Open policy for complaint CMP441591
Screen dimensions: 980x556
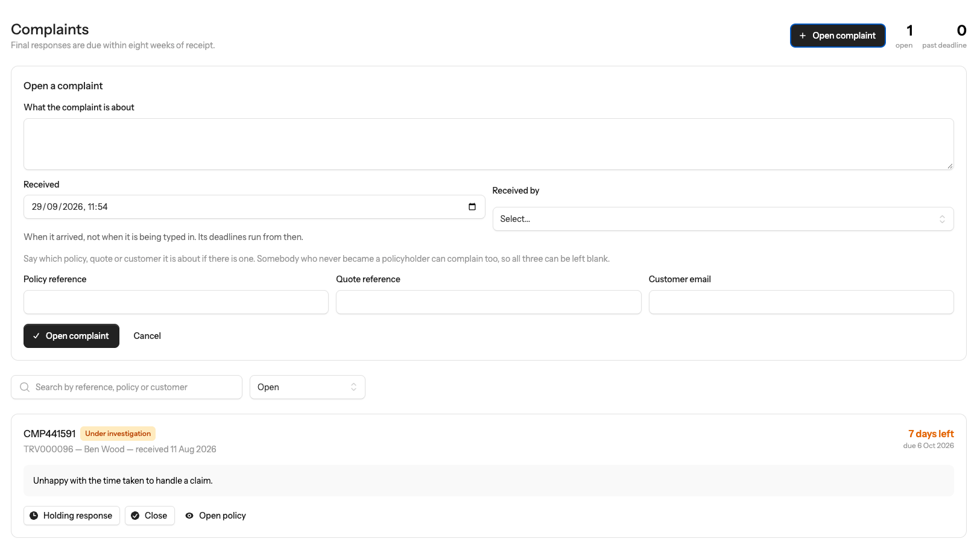pyautogui.click(x=216, y=516)
